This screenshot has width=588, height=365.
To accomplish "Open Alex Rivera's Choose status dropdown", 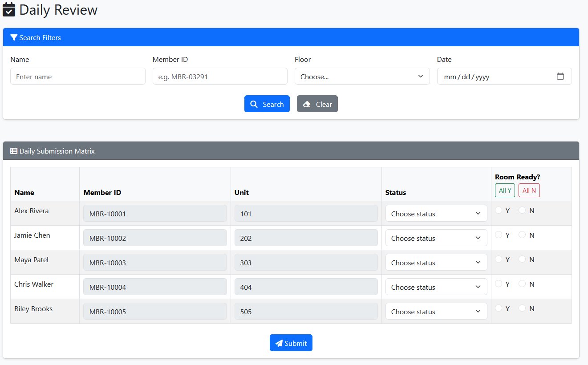I will (x=436, y=213).
